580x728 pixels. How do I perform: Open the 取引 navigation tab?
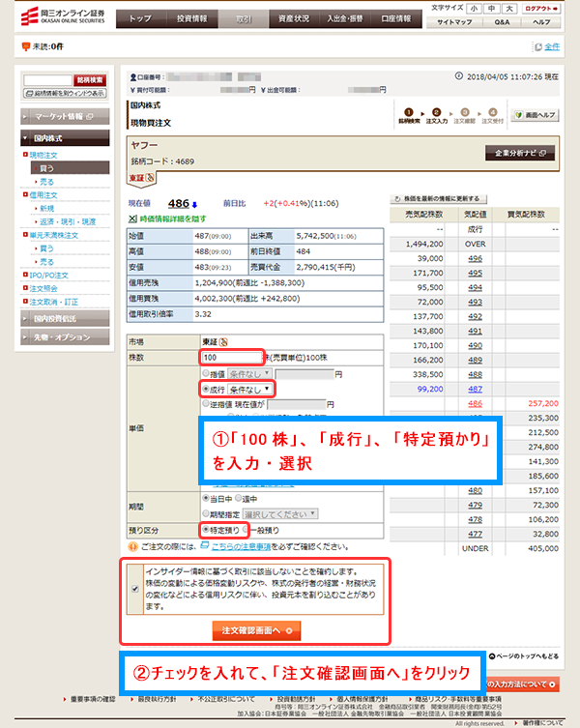click(x=244, y=18)
